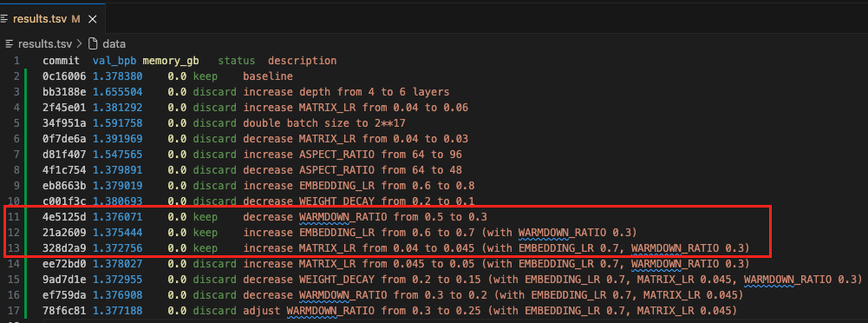Click the discard status on line 3

(x=215, y=92)
